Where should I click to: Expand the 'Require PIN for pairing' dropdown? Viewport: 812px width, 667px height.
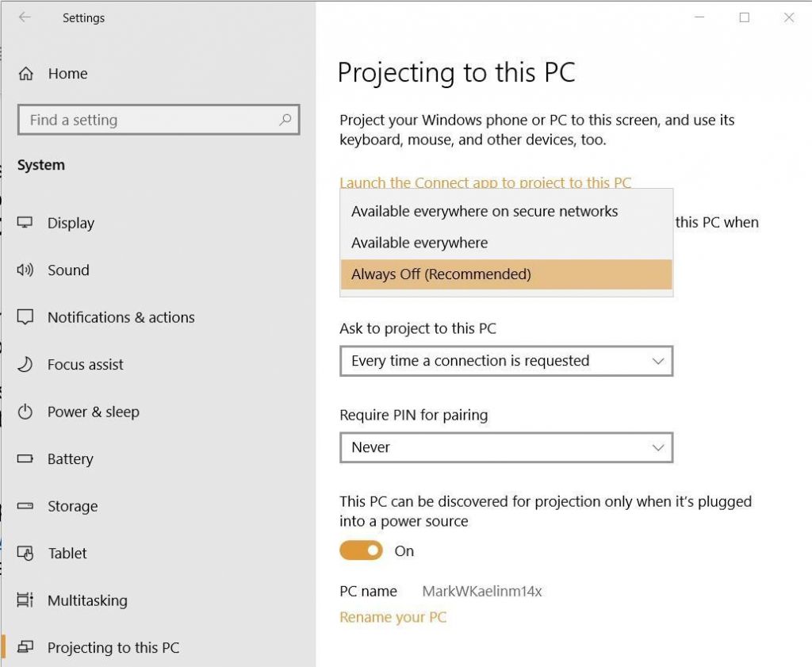tap(506, 447)
